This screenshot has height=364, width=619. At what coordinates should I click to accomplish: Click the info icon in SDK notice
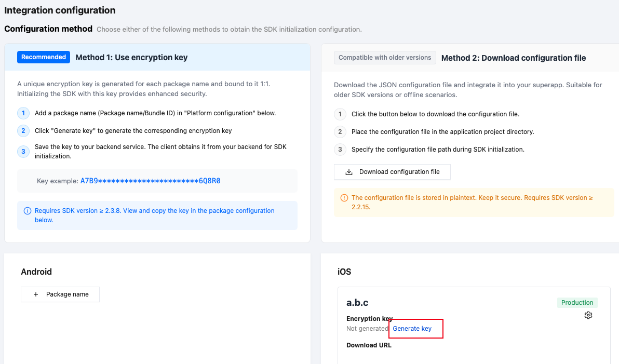tap(27, 211)
